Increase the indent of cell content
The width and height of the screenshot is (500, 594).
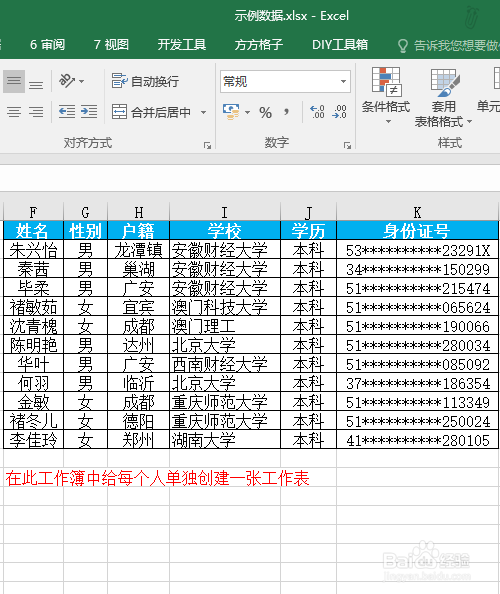pyautogui.click(x=89, y=112)
